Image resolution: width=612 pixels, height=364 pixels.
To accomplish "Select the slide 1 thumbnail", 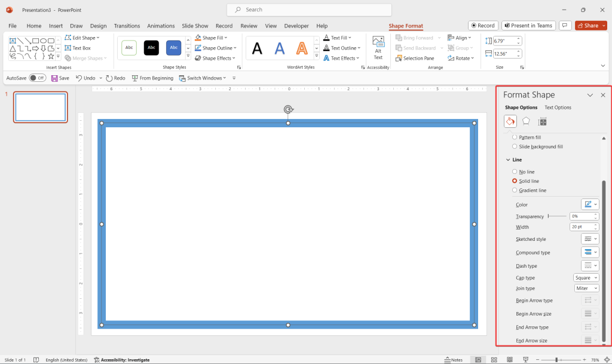I will [x=40, y=107].
